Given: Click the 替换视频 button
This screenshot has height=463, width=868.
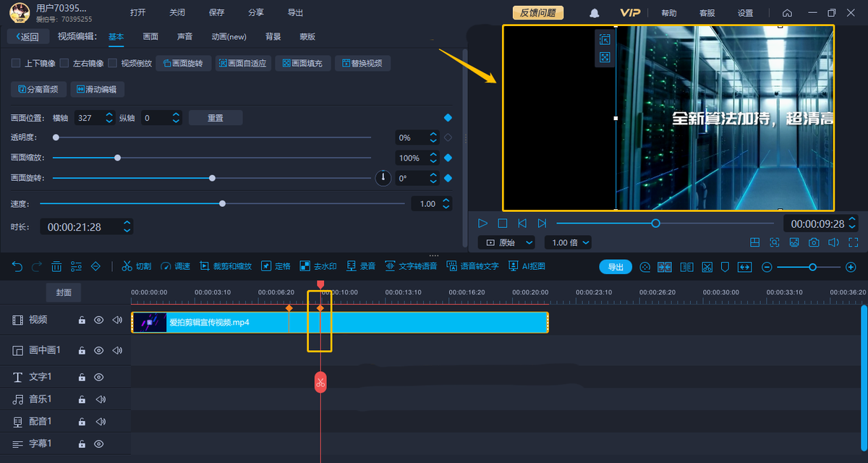Looking at the screenshot, I should click(363, 64).
